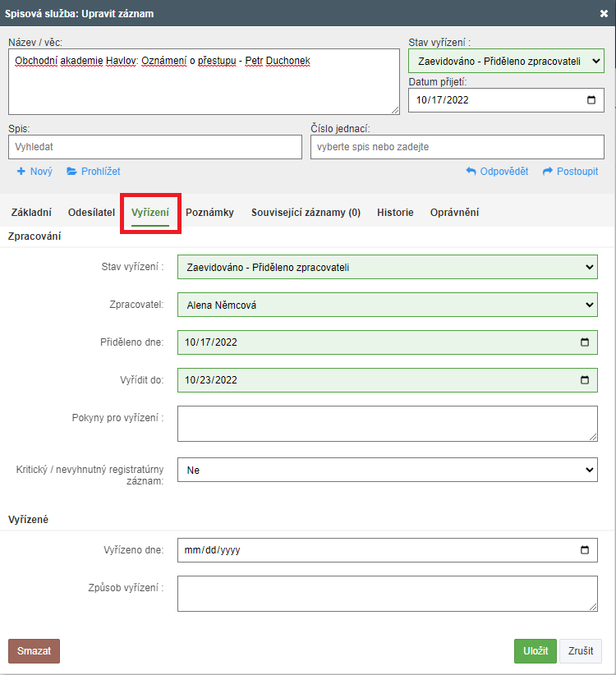Click the plus icon for Nový spis

point(21,172)
